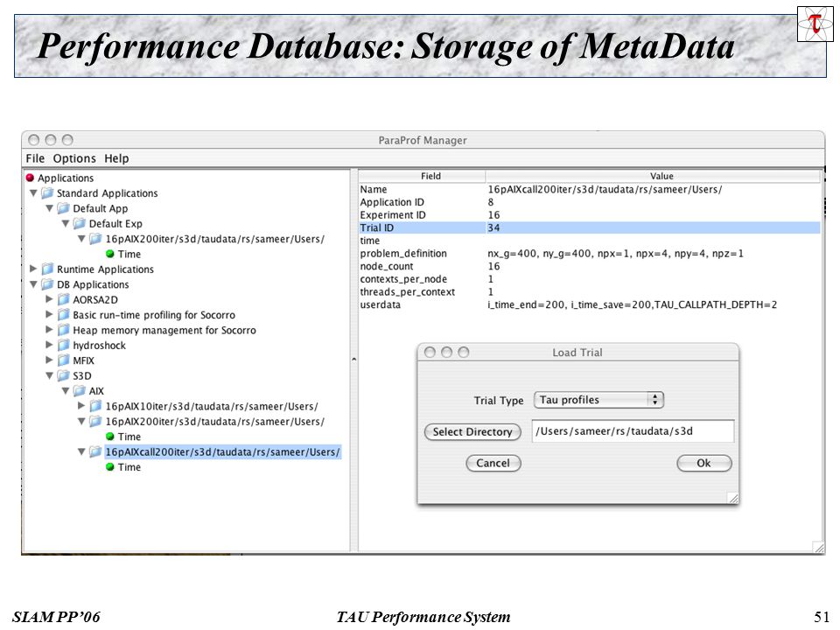The image size is (840, 630).
Task: Cancel the Load Trial dialog
Action: [493, 463]
